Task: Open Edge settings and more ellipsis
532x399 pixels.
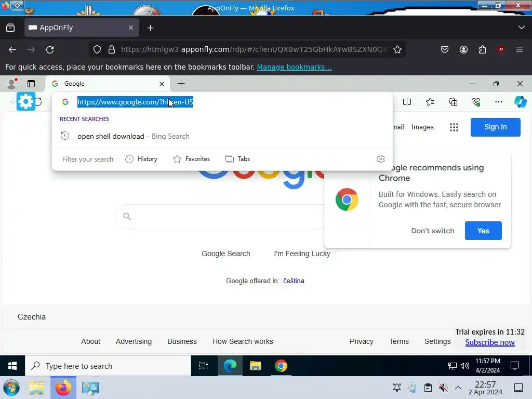Action: pos(498,102)
